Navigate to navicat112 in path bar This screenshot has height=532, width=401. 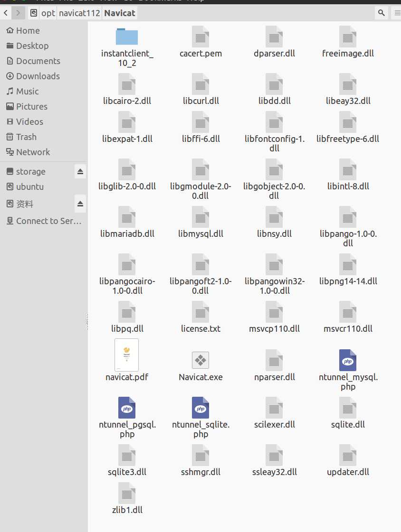(79, 13)
